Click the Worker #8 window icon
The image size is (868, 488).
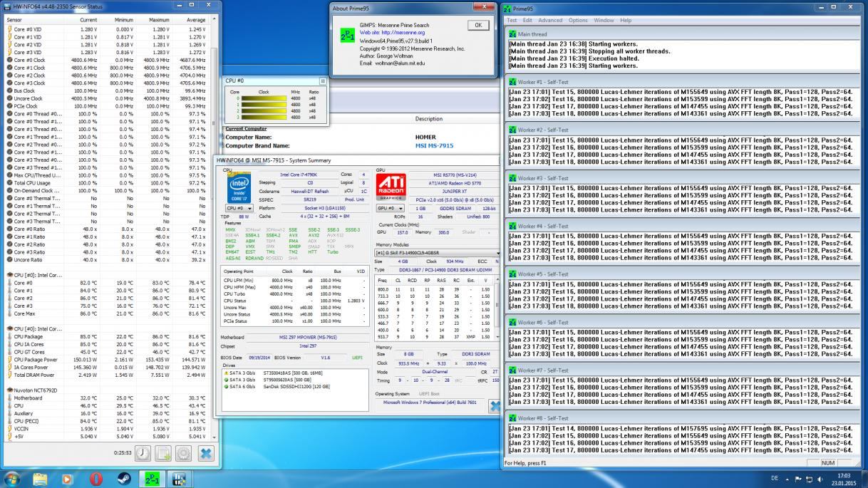[513, 418]
